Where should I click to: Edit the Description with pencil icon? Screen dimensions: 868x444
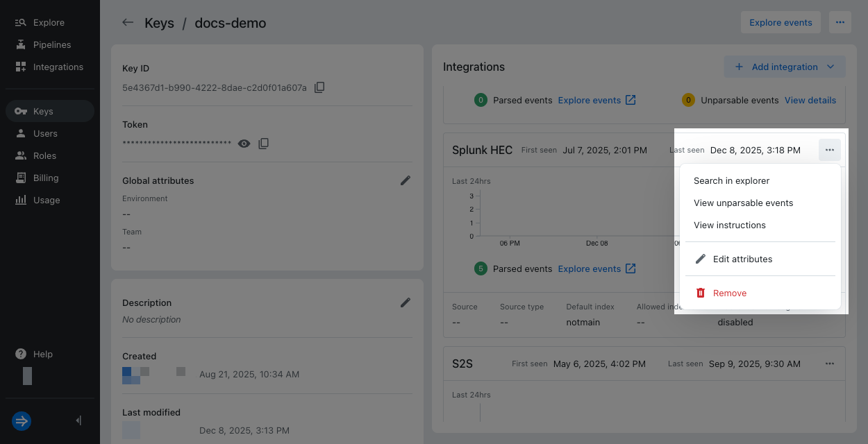406,302
